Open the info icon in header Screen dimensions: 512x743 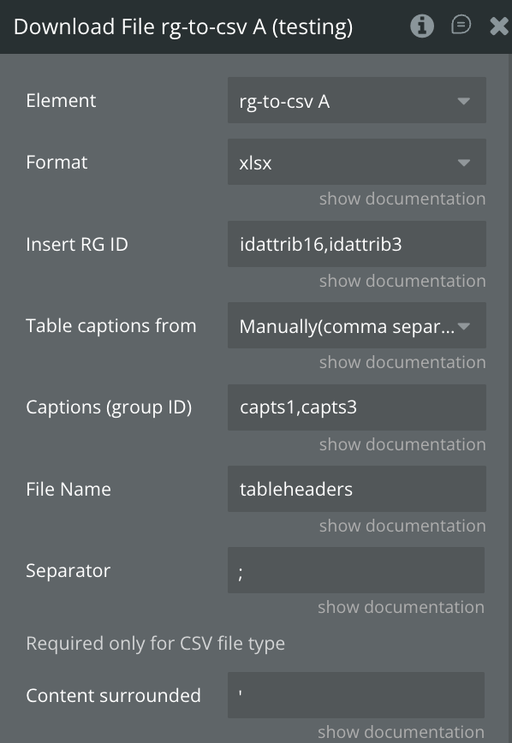coord(422,26)
